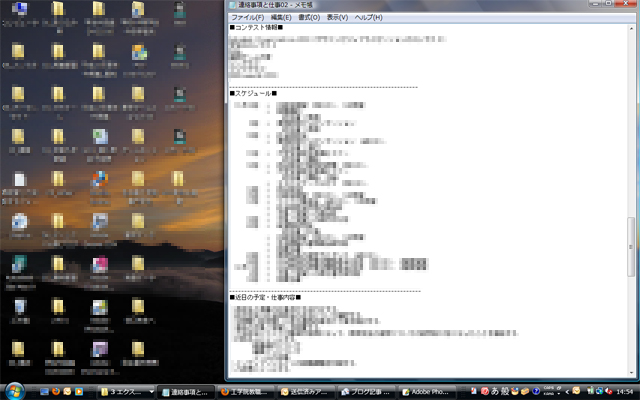
Task: Launch Firefox from the quick launch bar
Action: pyautogui.click(x=56, y=391)
